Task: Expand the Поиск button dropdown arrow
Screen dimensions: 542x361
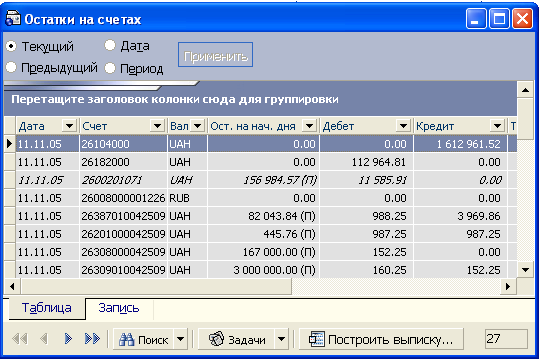Action: (x=180, y=339)
